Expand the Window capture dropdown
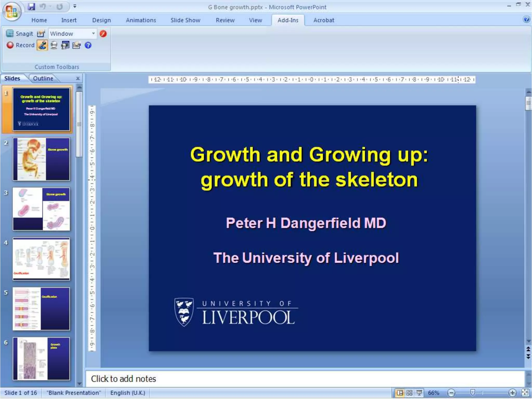Screen dimensions: 532x399 93,34
